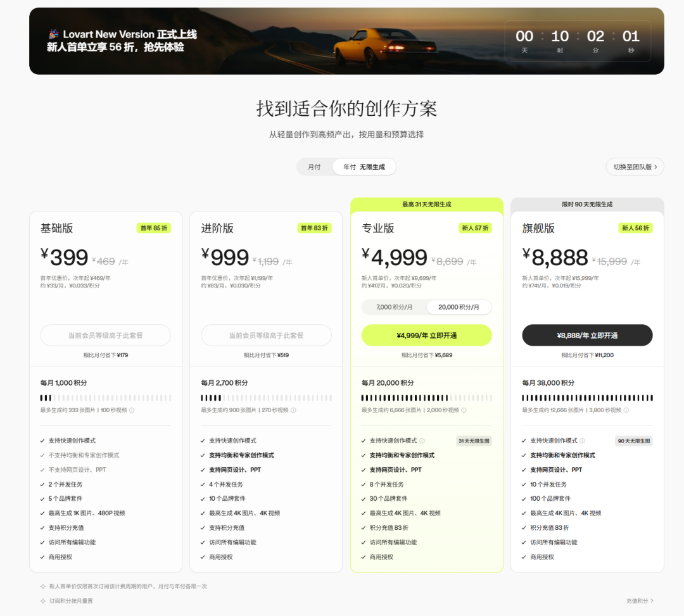Switch billing to 月付

click(314, 167)
